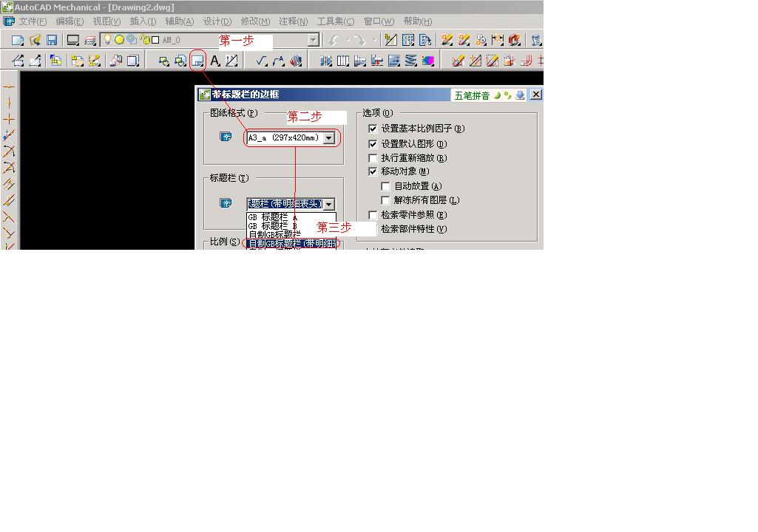758x532 pixels.
Task: Click the New drawing icon
Action: [x=18, y=41]
